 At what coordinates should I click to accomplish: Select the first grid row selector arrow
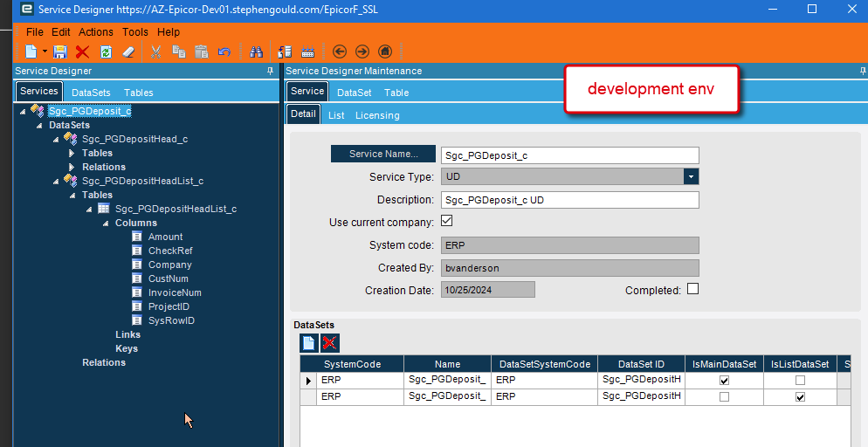pos(308,381)
